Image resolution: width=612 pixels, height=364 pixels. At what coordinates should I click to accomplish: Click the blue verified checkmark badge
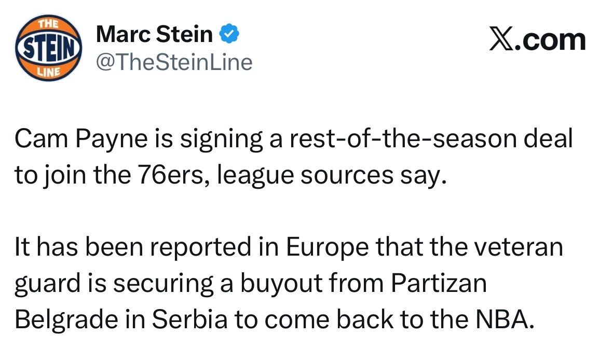(x=229, y=35)
